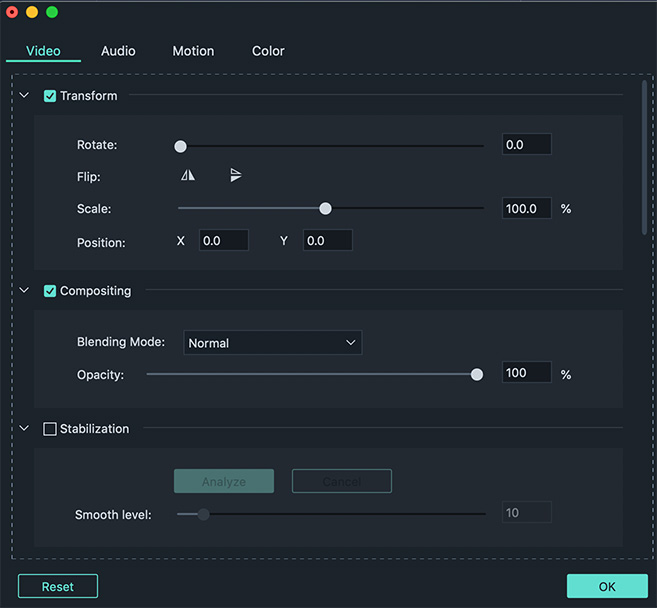This screenshot has height=608, width=657.
Task: Open the Motion tab
Action: tap(193, 51)
